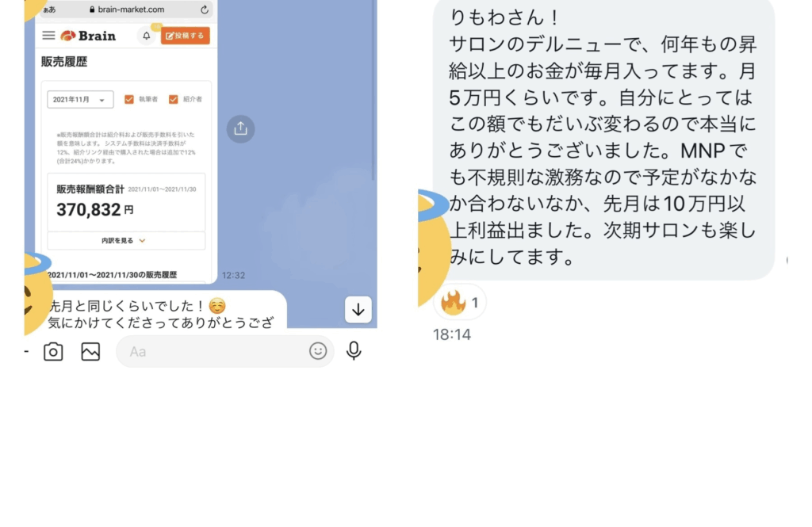This screenshot has height=527, width=812.
Task: Jump to latest with down arrow button
Action: pyautogui.click(x=358, y=310)
